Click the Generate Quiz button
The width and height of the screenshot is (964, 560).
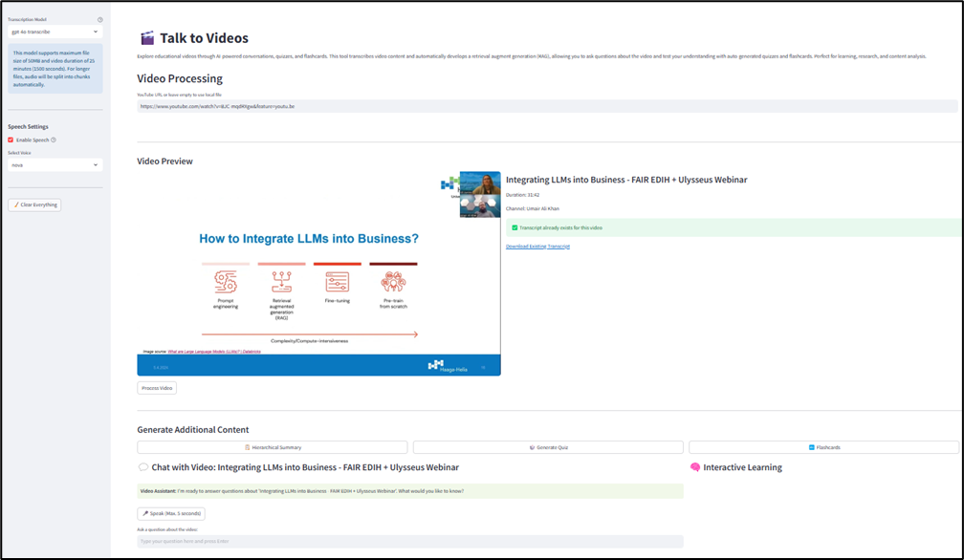click(x=548, y=447)
